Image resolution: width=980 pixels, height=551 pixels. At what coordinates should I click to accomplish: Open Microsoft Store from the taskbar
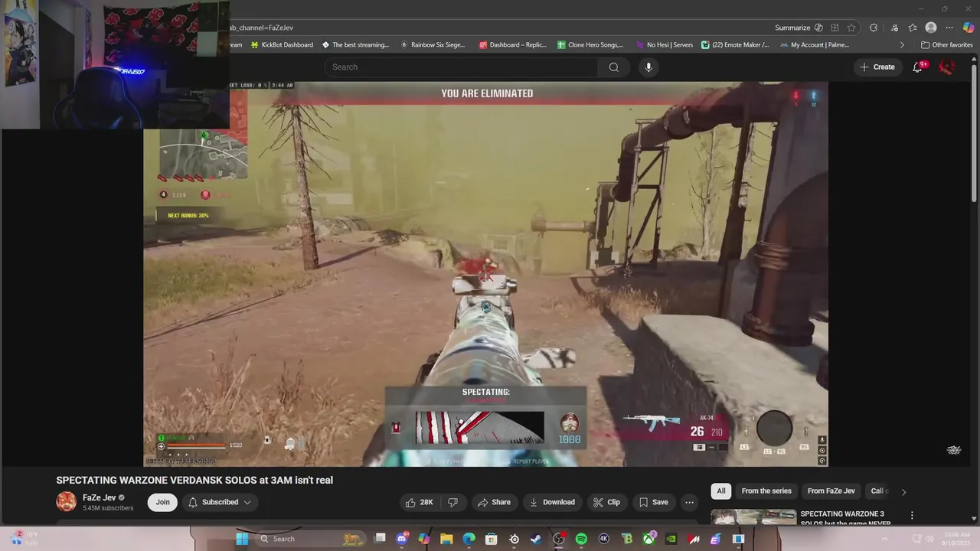491,539
